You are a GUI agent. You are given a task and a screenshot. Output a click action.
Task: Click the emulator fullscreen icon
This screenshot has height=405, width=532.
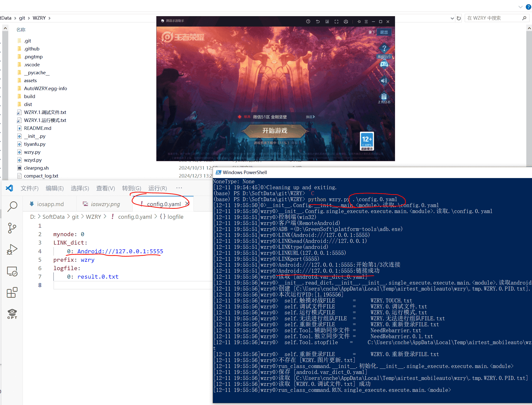point(336,22)
